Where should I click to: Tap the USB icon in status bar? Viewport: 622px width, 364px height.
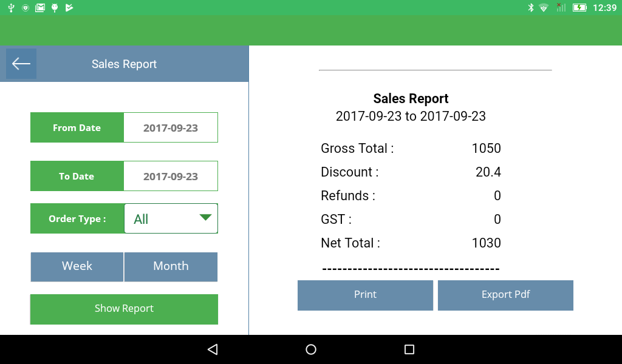11,8
